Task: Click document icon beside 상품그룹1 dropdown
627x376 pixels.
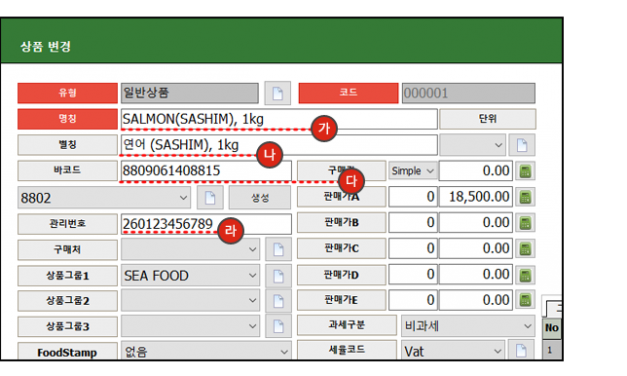Action: pos(278,276)
